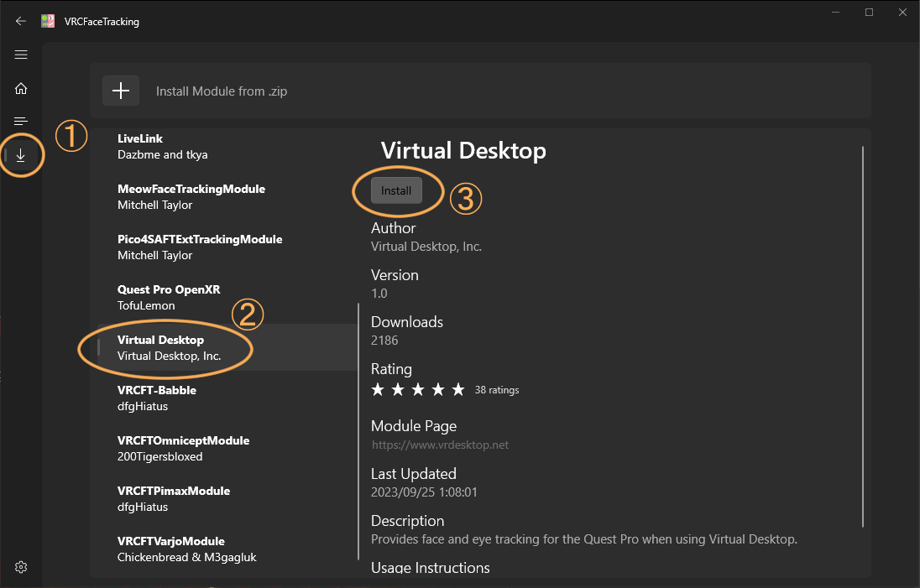Screen dimensions: 920x588
Task: Click the fifth rating star
Action: [x=458, y=389]
